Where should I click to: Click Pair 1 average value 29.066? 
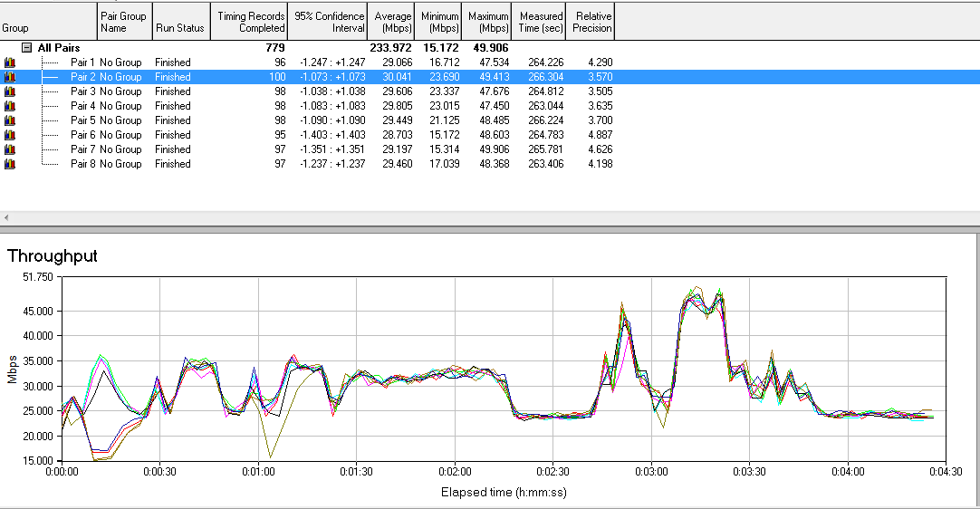pyautogui.click(x=398, y=62)
